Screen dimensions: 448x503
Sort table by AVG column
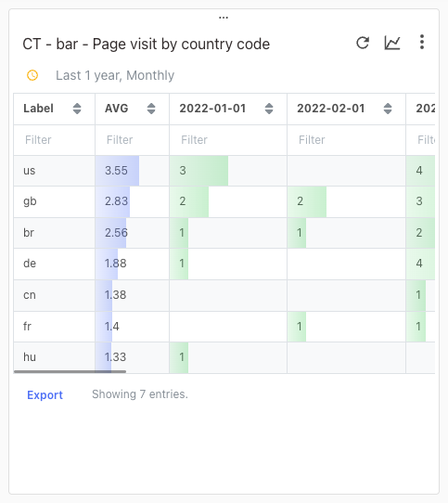click(151, 109)
